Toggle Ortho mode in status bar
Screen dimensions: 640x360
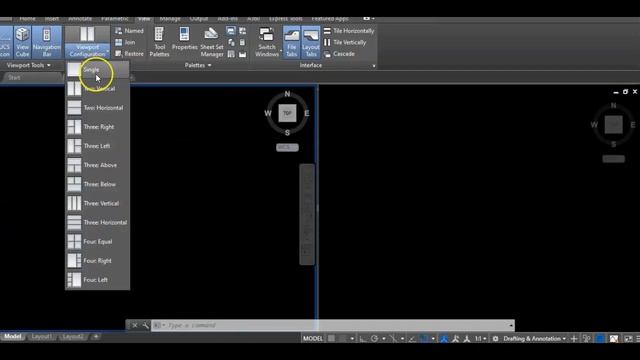(x=362, y=338)
